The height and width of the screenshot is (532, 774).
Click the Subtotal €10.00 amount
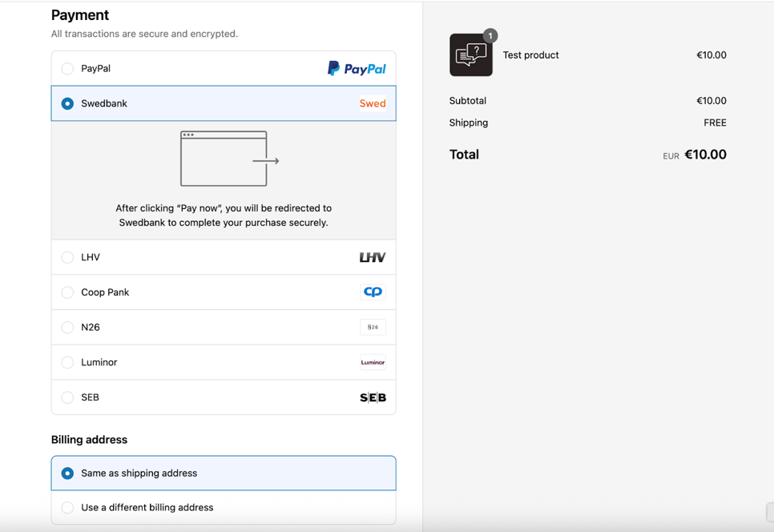click(x=712, y=101)
